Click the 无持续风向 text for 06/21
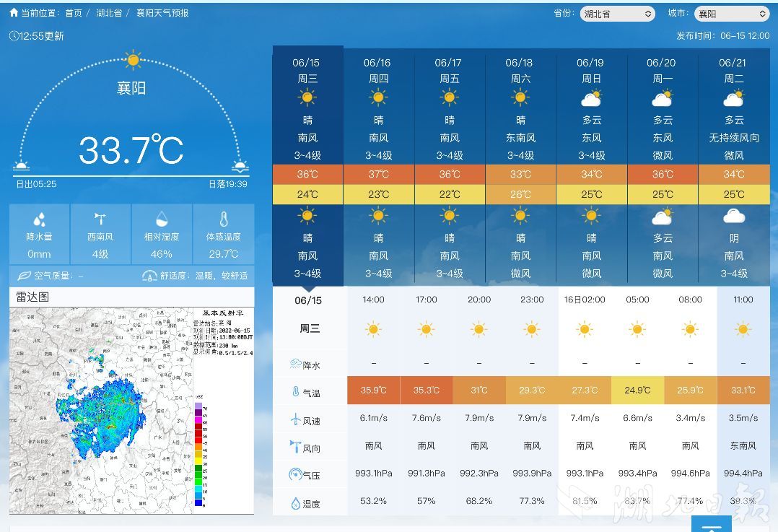The width and height of the screenshot is (778, 532). tap(734, 137)
